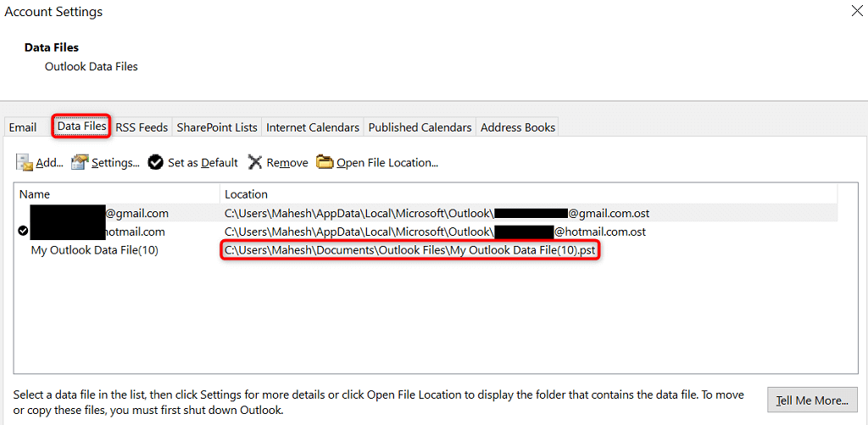Click the Tell Me More button

pos(813,400)
